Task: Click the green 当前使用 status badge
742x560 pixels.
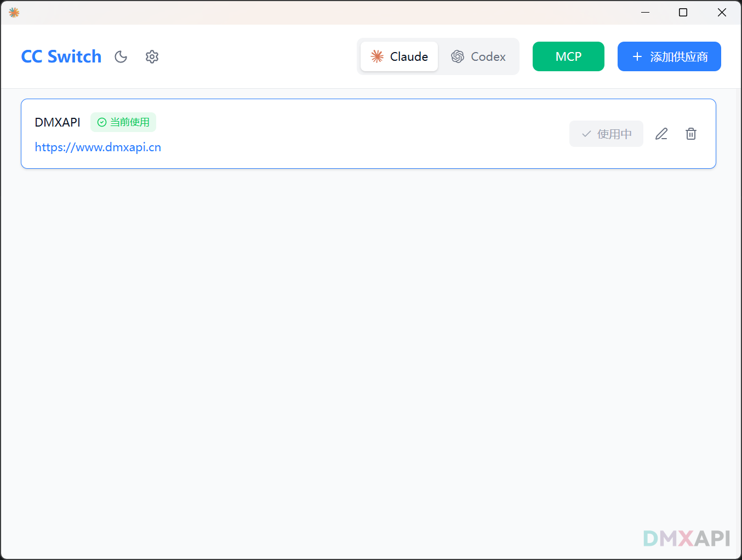Action: (x=123, y=122)
